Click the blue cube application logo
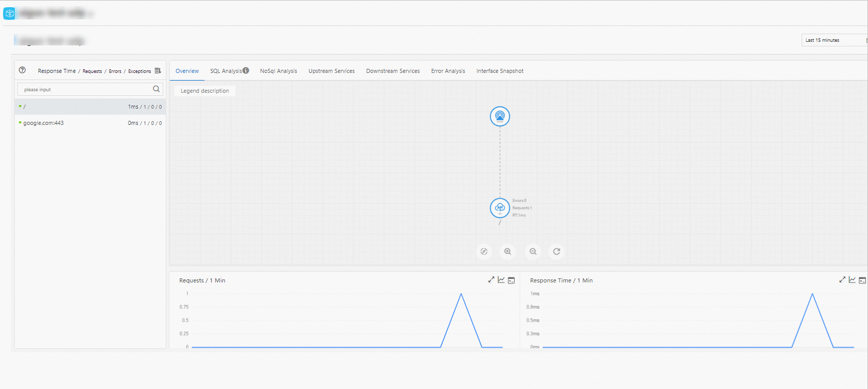The height and width of the screenshot is (389, 868). [x=9, y=14]
